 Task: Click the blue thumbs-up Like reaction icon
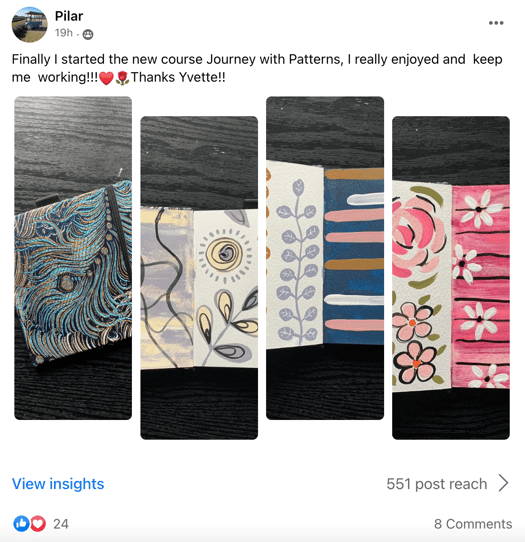pos(21,523)
